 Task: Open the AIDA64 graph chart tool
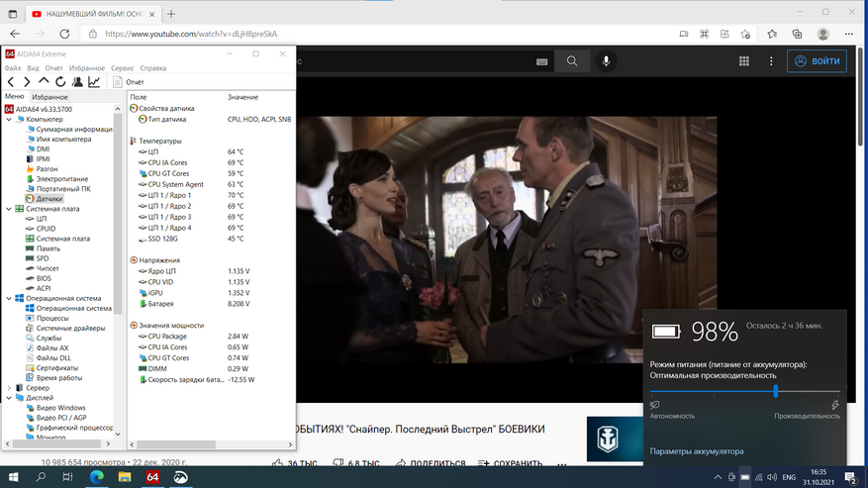(x=94, y=82)
